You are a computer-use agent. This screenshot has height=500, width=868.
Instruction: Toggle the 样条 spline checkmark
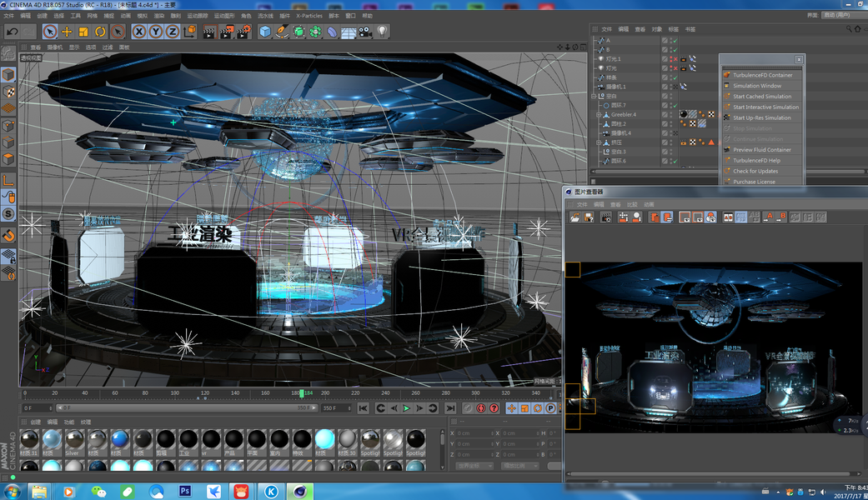pos(675,78)
